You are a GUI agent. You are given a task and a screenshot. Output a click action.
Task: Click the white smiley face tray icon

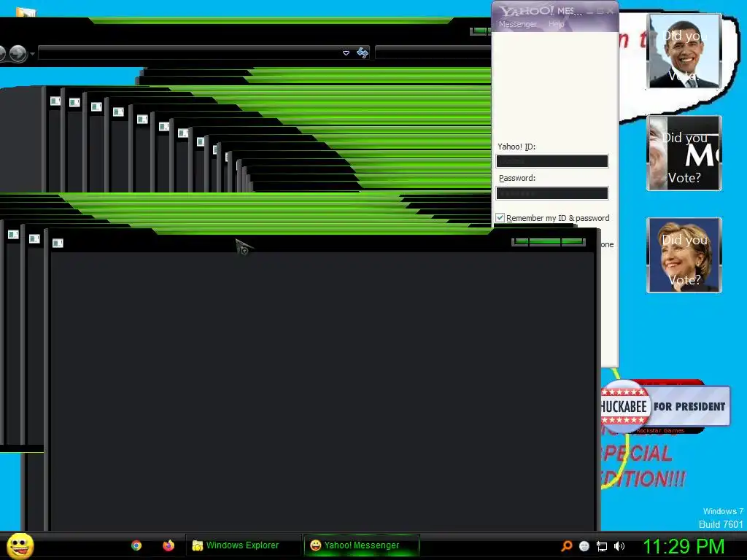[584, 546]
